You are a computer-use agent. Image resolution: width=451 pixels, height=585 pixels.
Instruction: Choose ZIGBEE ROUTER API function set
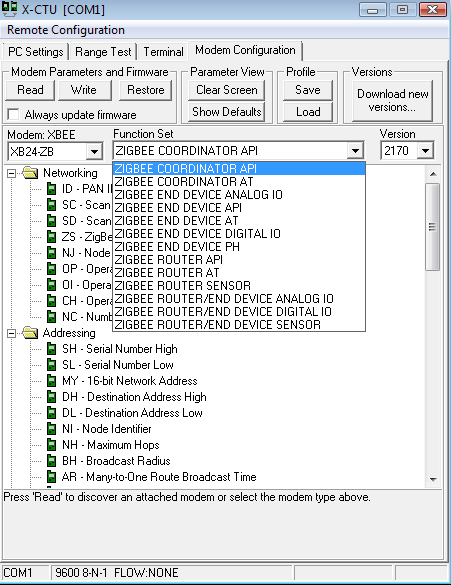point(239,260)
